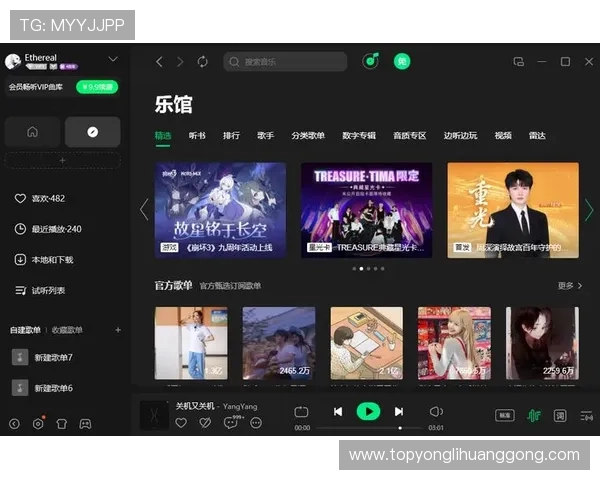
Task: Open the TREASURE·TIMA限定 banner
Action: point(367,210)
